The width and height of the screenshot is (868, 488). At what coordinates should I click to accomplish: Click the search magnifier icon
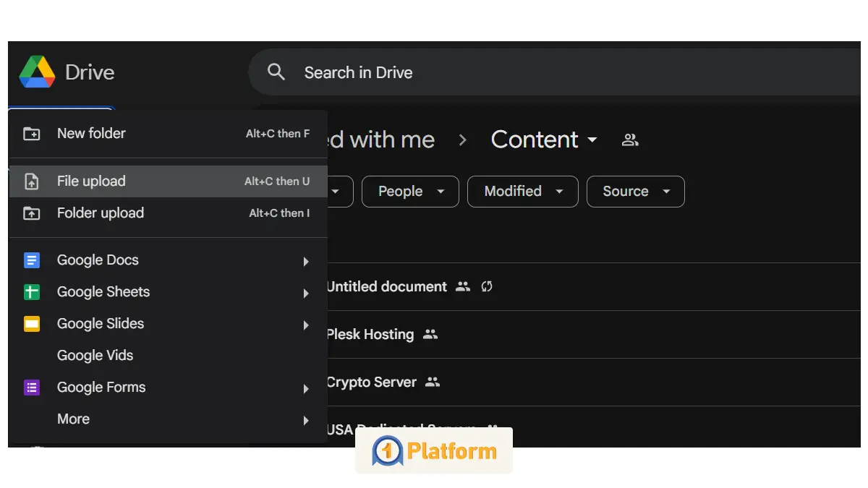276,72
